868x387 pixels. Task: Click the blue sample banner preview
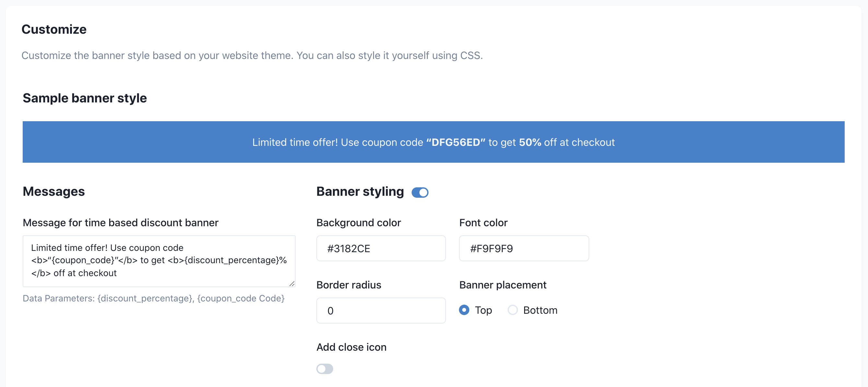point(433,142)
